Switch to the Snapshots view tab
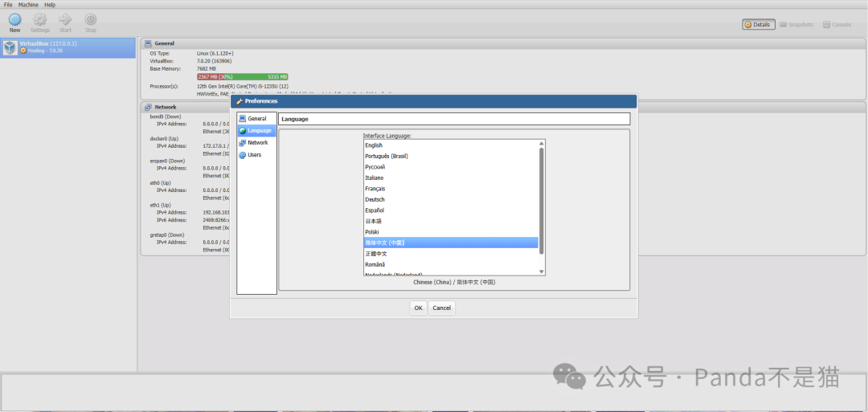Screen dimensions: 868x412 coord(796,24)
